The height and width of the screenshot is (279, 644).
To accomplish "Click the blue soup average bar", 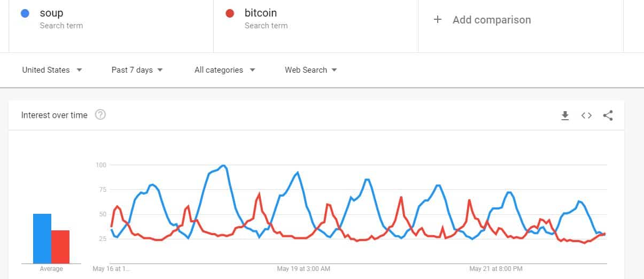I will coord(42,238).
